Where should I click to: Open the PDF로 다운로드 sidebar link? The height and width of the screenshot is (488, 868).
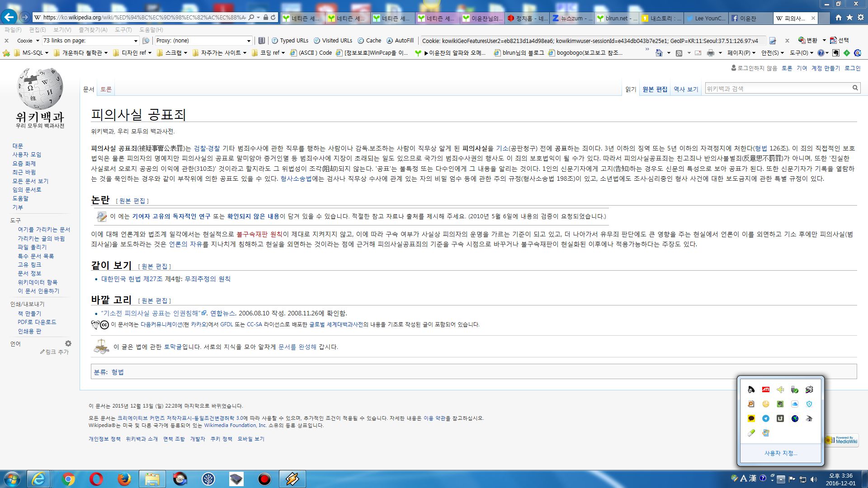point(37,322)
